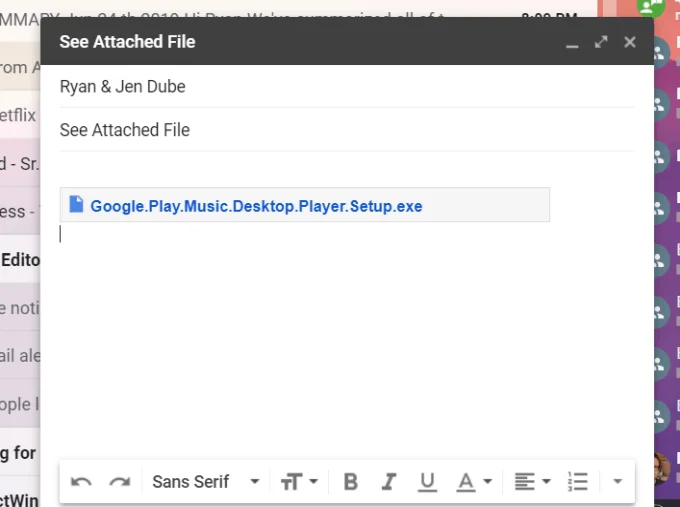This screenshot has height=507, width=680.
Task: Open the Google.Play.Music.Desktop.Player.Setup.exe attachment link
Action: tap(256, 206)
